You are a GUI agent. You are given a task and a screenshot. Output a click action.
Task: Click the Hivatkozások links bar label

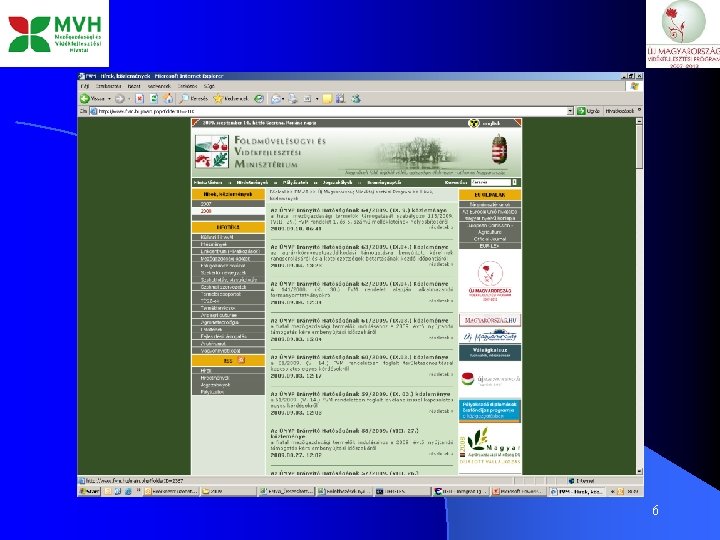619,111
